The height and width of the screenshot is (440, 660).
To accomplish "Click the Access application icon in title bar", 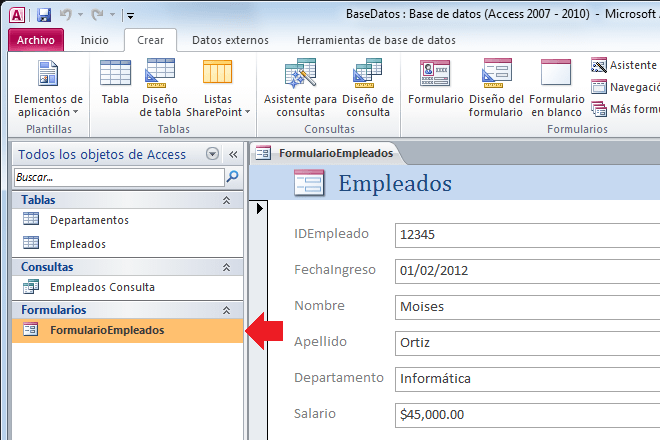I will (x=16, y=16).
